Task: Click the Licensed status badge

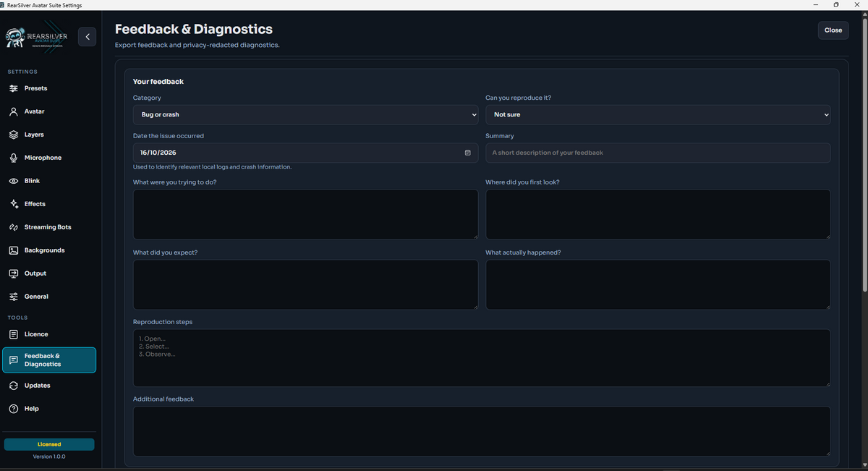Action: 49,444
